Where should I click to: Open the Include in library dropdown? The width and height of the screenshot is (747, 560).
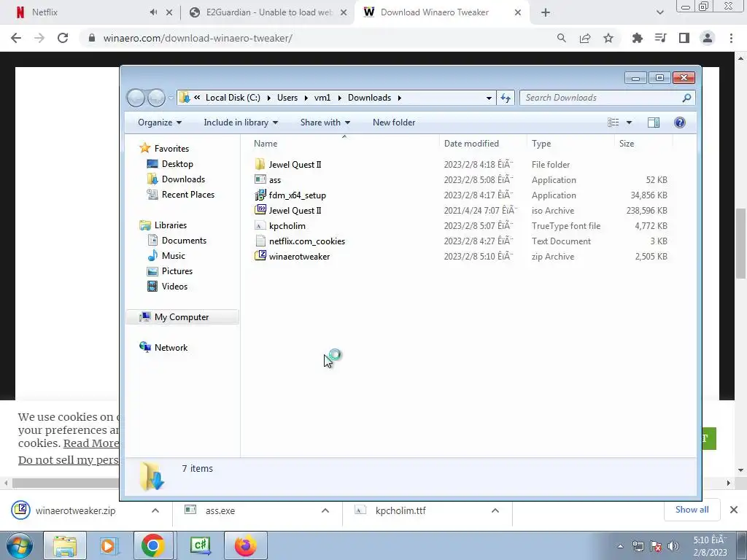(x=241, y=122)
